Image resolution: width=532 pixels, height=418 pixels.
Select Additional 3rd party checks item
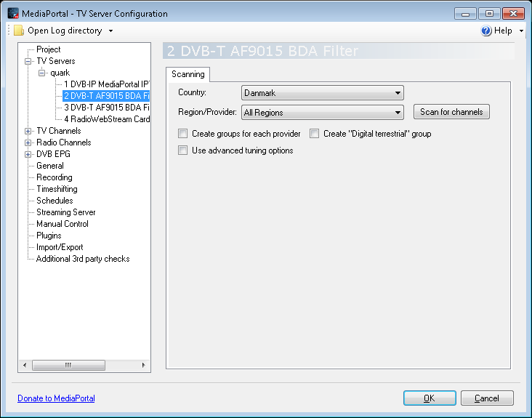coord(83,259)
